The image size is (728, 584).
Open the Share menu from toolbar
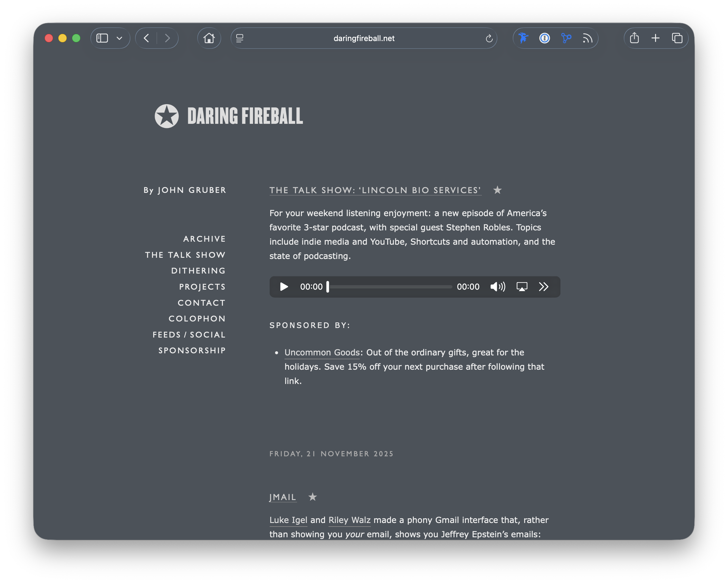pos(634,38)
